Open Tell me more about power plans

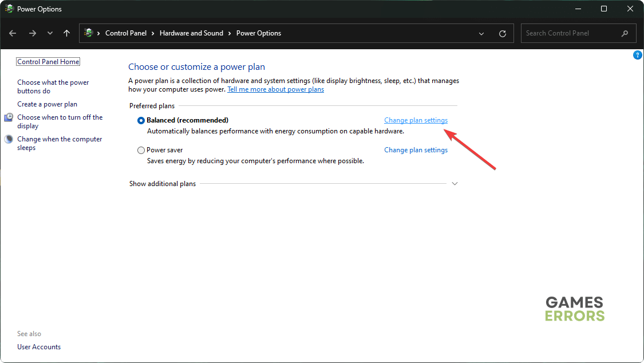275,89
